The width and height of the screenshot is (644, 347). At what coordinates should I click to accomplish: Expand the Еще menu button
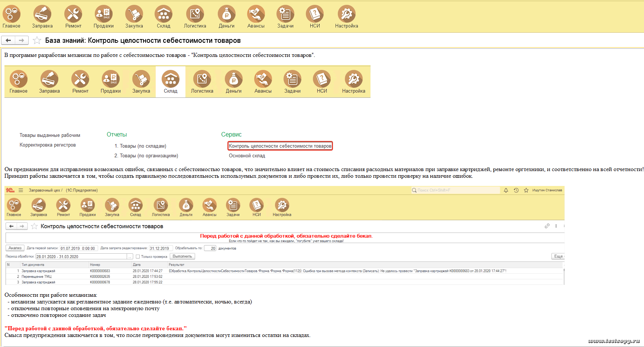pos(558,256)
